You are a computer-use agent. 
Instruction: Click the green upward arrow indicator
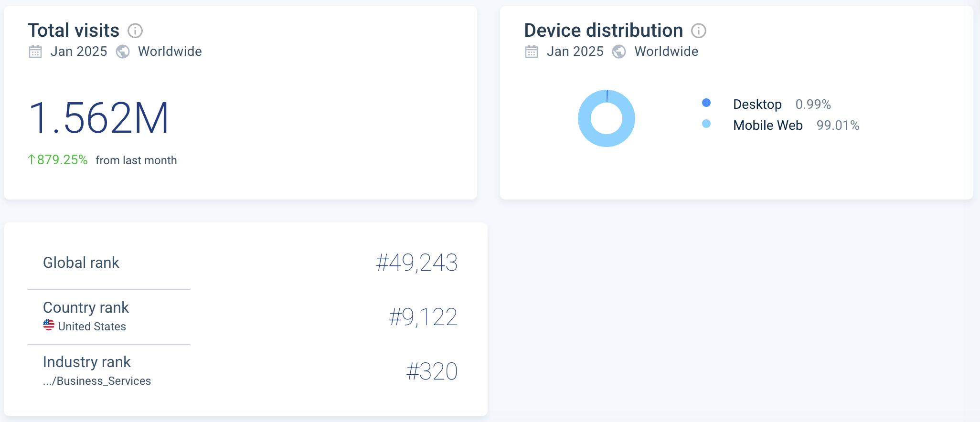(31, 160)
